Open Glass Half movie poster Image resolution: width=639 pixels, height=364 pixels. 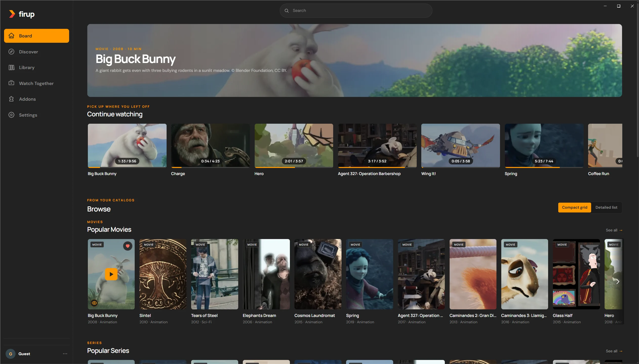(x=576, y=274)
